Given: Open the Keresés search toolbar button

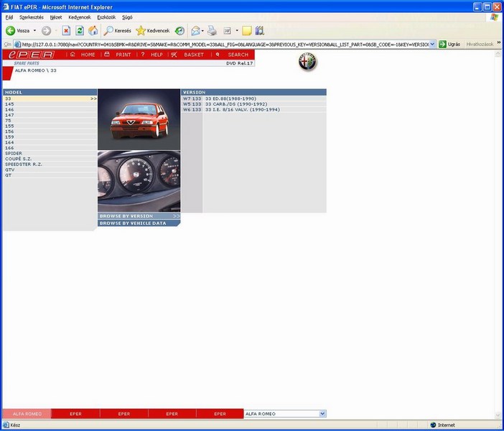Looking at the screenshot, I should tap(117, 31).
